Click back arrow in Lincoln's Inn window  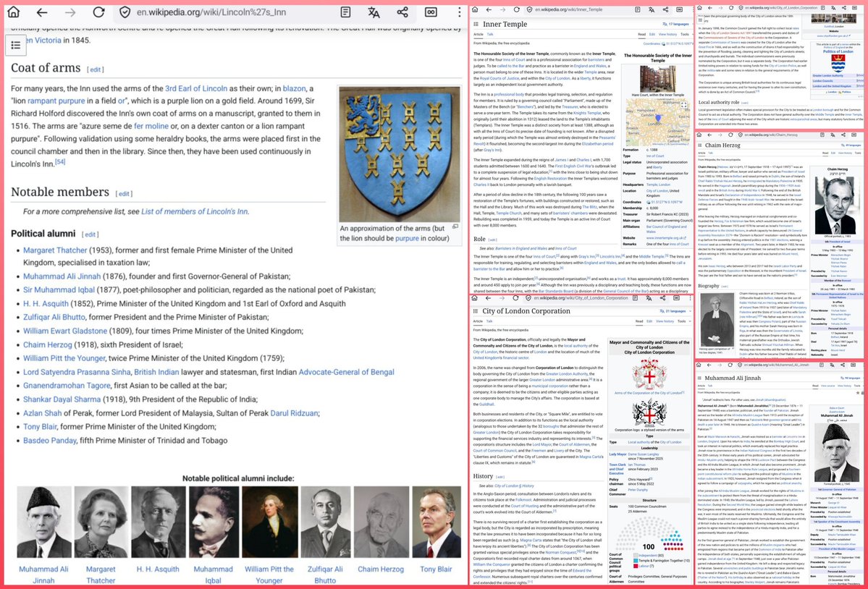(42, 12)
